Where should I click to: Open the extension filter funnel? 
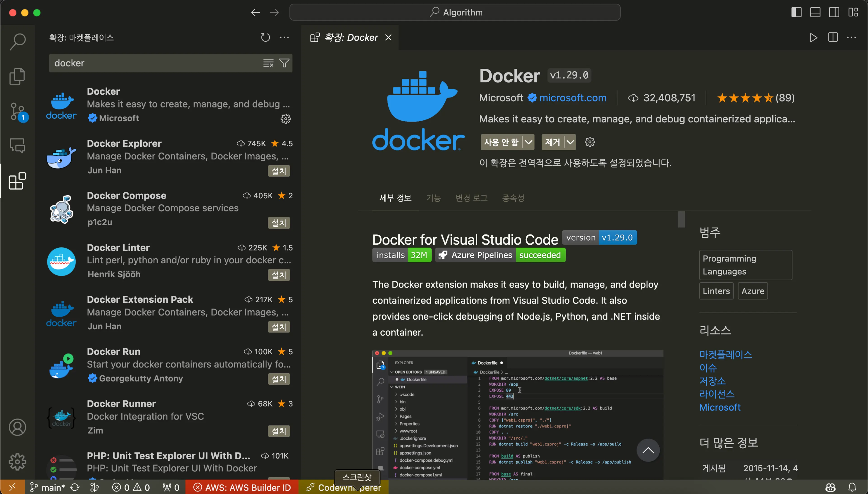[x=284, y=63]
